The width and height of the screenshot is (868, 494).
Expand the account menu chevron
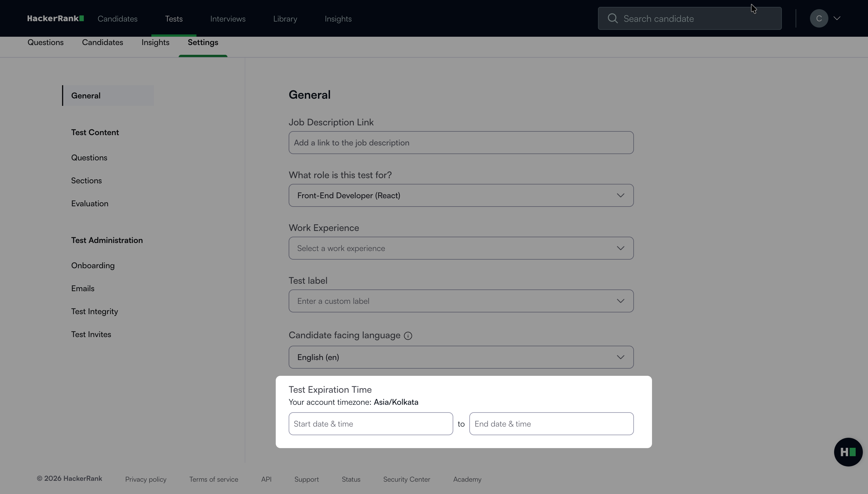click(837, 18)
